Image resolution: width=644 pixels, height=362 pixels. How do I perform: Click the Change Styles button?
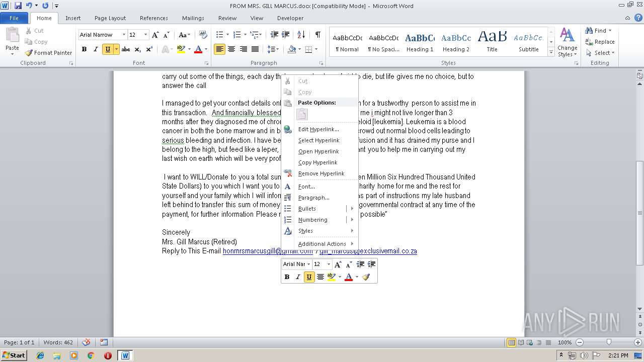point(567,43)
